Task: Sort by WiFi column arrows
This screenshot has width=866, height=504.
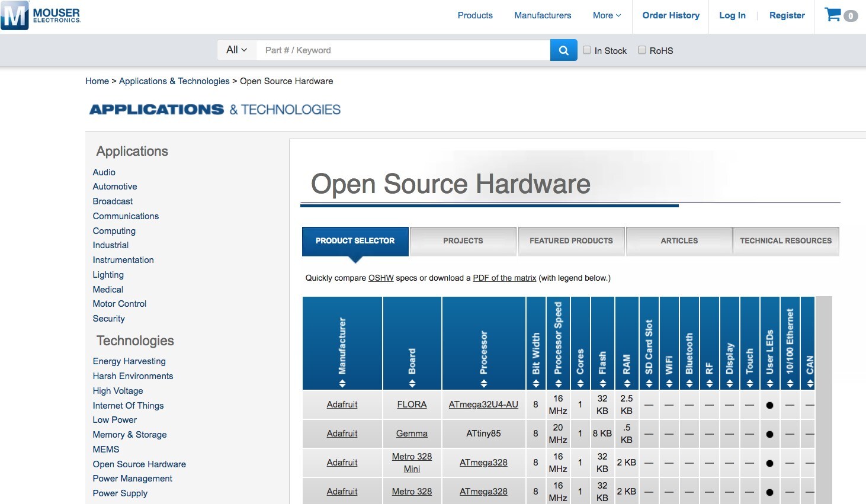Action: (x=669, y=383)
